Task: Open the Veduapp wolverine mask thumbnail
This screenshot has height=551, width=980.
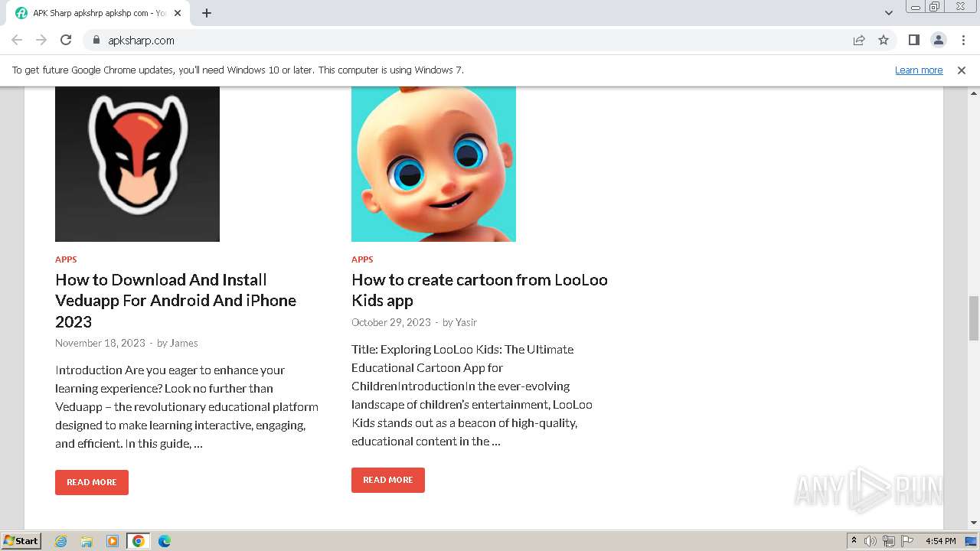Action: (x=137, y=164)
